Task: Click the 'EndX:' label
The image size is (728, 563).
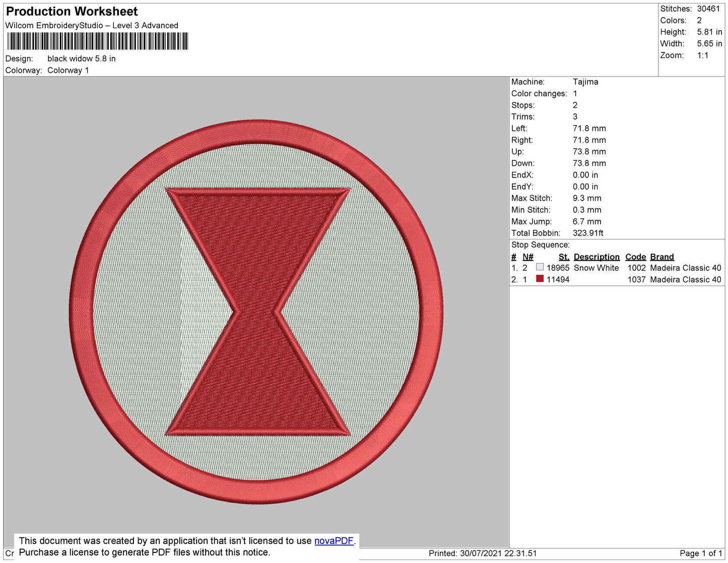Action: 522,175
